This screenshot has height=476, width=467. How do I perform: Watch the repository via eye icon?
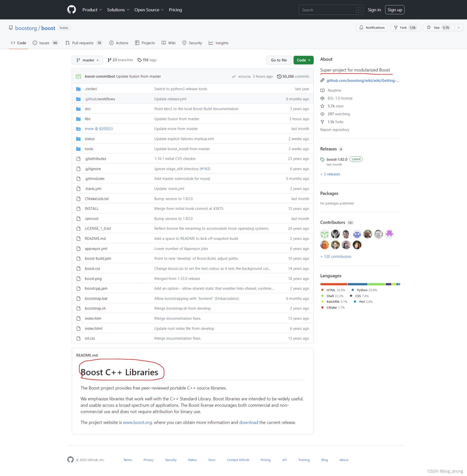pos(322,114)
